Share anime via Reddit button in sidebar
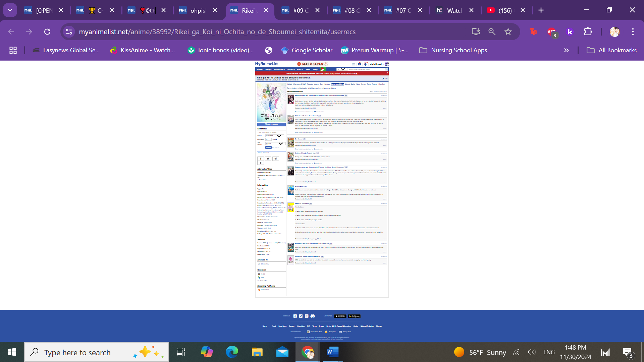The width and height of the screenshot is (644, 362). point(276,159)
